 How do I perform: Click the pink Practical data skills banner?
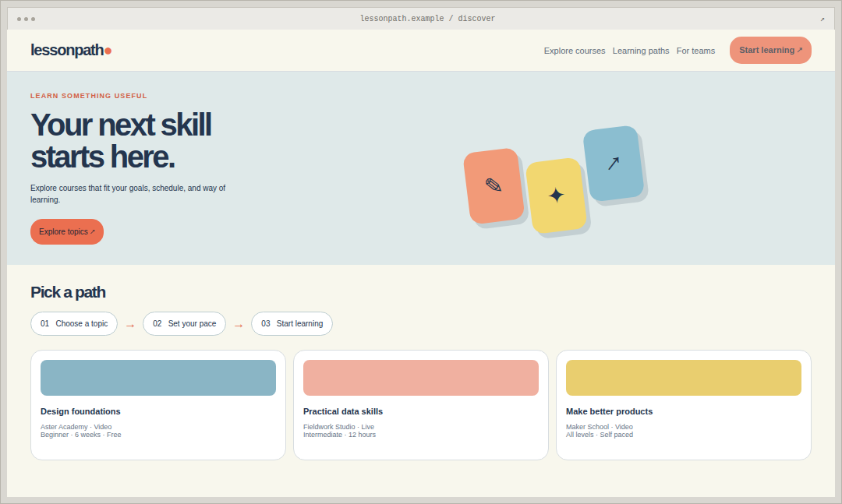[x=421, y=378]
